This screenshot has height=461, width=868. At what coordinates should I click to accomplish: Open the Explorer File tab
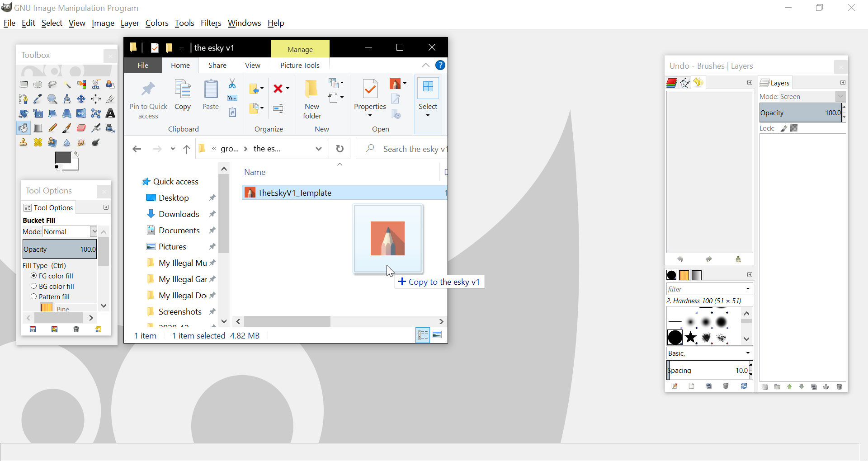[x=143, y=66]
